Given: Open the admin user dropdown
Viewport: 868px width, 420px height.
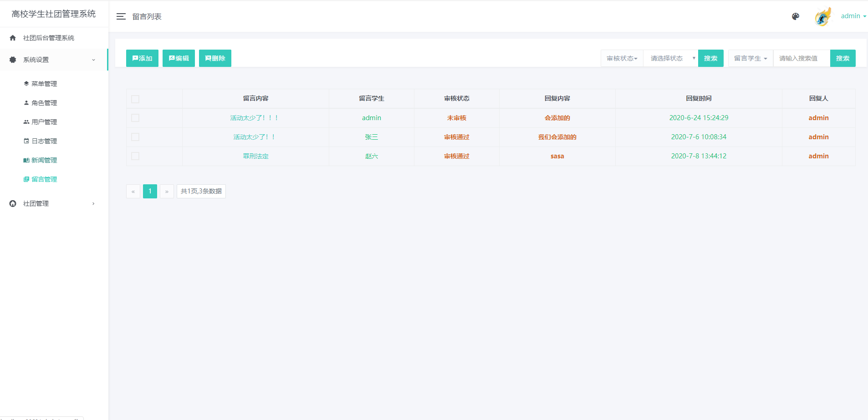Looking at the screenshot, I should pyautogui.click(x=853, y=16).
